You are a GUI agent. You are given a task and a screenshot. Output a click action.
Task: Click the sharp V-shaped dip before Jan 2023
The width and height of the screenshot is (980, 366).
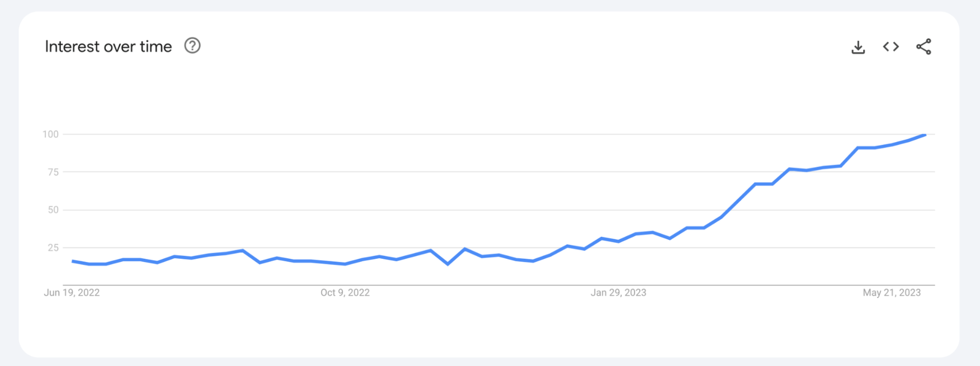point(448,264)
